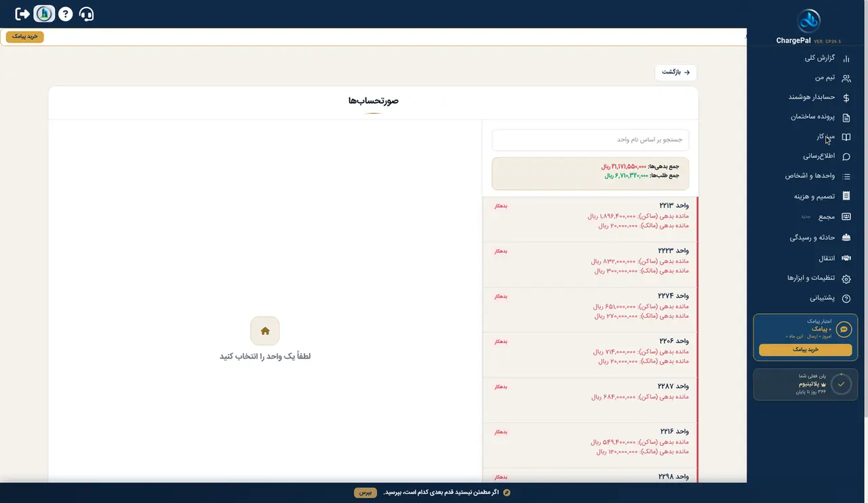Select the واحد ۲۲۱۳ row
Image resolution: width=868 pixels, height=503 pixels.
(590, 219)
